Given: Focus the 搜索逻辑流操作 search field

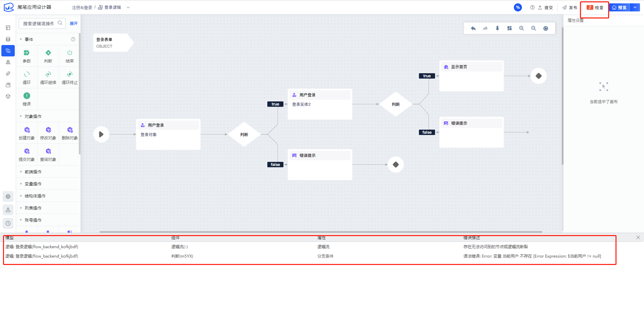Looking at the screenshot, I should 42,24.
